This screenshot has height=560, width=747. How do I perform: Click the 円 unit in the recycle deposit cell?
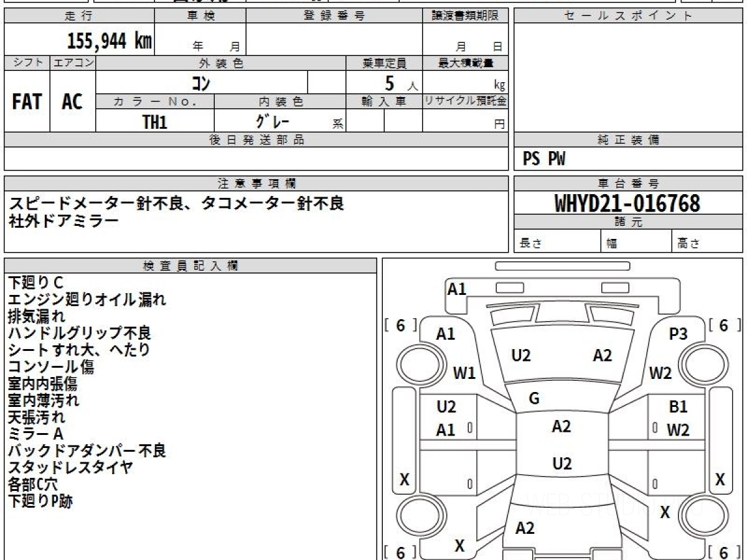[x=499, y=124]
